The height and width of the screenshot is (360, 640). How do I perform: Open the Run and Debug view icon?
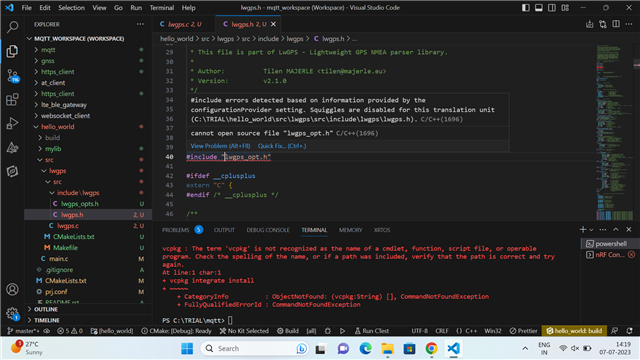tap(12, 123)
